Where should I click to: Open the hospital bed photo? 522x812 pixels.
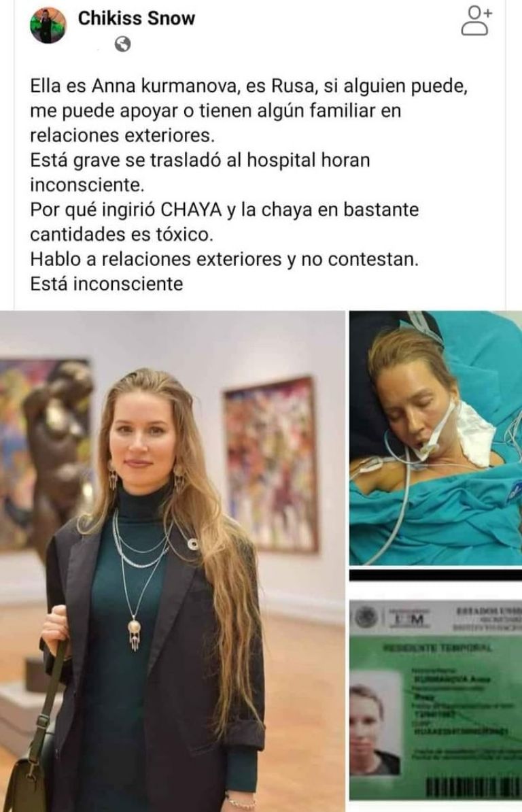point(436,438)
